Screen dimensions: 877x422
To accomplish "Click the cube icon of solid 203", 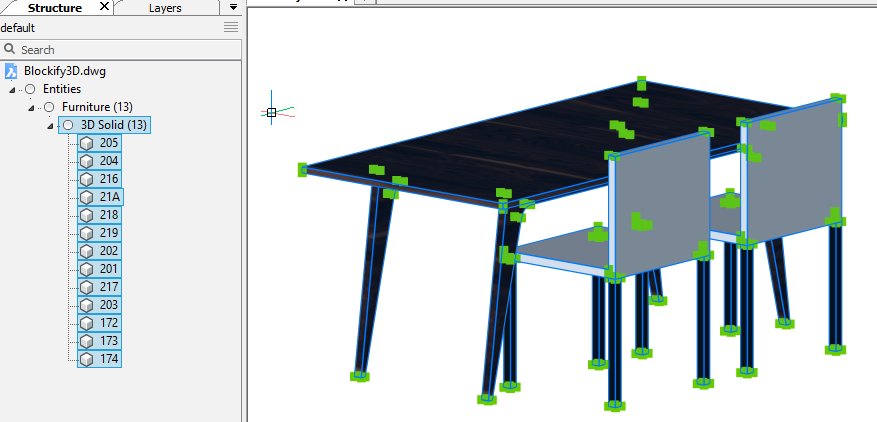I will [86, 305].
